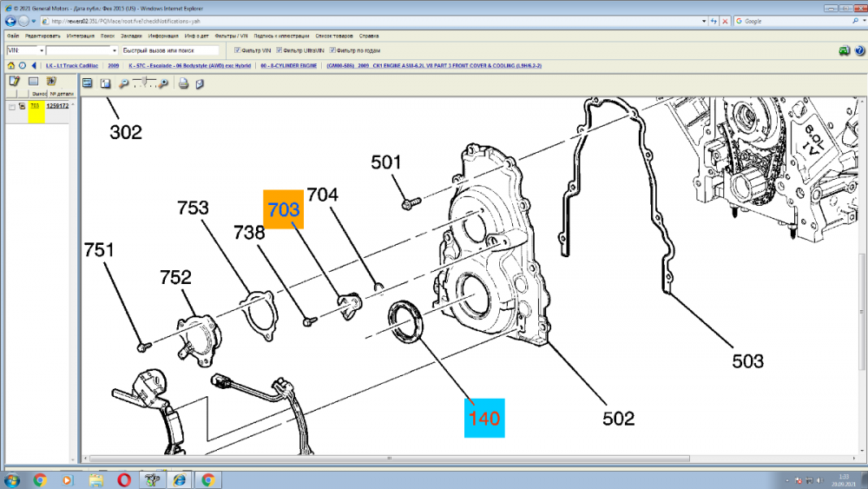Click the LK - Lt Truck Cadillac link
Viewport: 868px width, 489px height.
click(70, 66)
